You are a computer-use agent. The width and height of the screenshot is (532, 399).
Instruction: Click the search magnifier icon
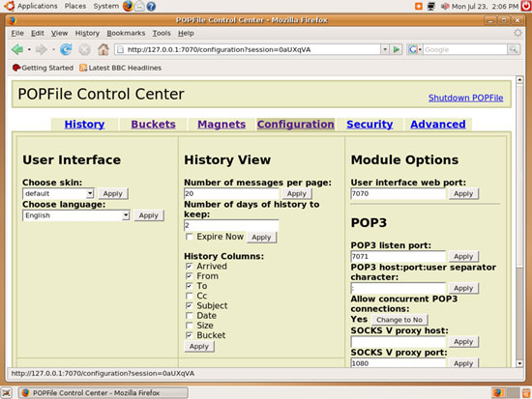tap(514, 49)
